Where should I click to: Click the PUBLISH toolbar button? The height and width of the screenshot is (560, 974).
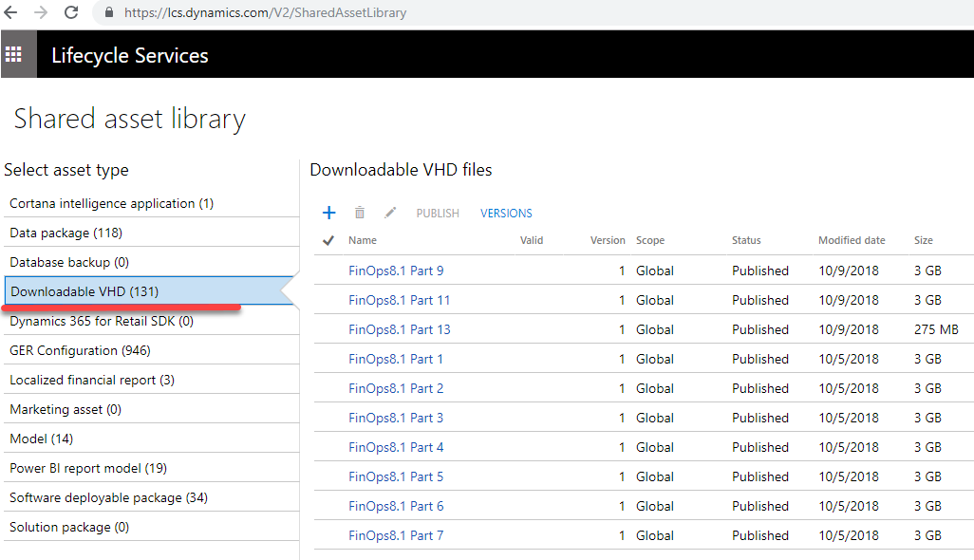click(438, 213)
